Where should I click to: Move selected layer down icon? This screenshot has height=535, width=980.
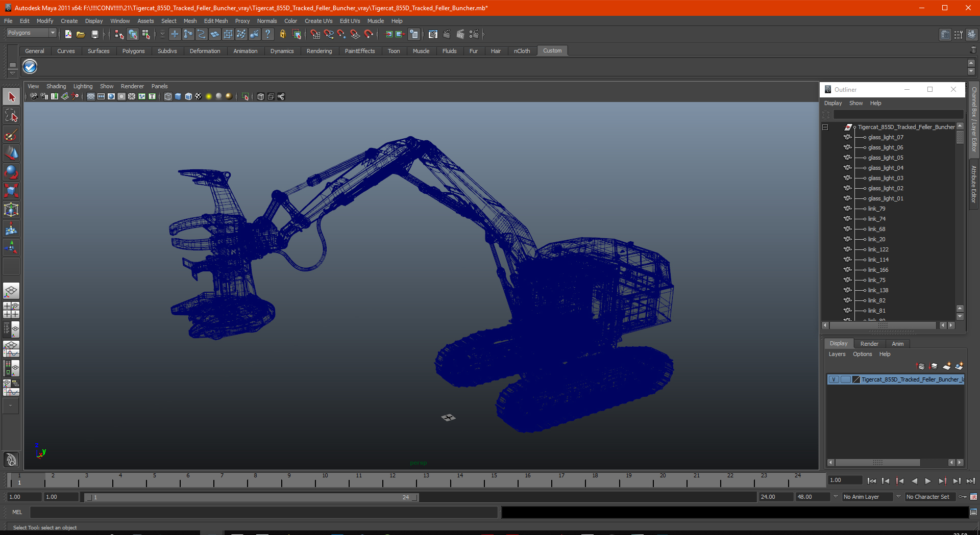pyautogui.click(x=934, y=366)
